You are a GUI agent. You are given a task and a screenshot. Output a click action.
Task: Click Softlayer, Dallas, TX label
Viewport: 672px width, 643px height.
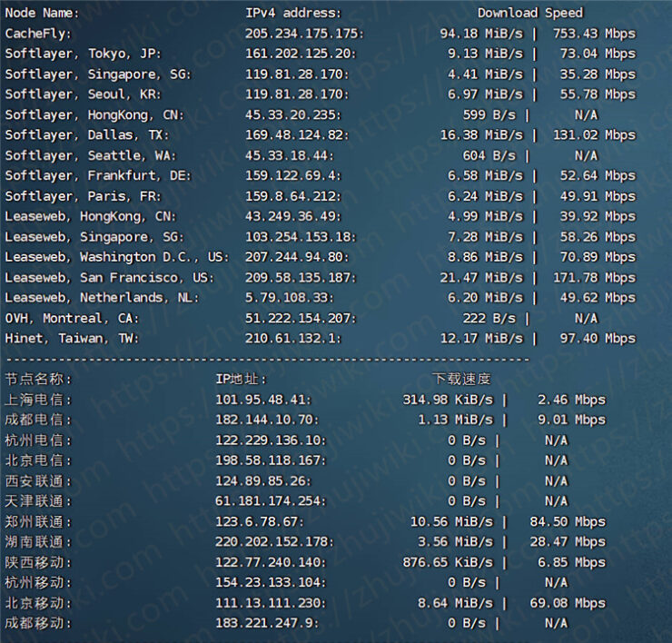(86, 135)
